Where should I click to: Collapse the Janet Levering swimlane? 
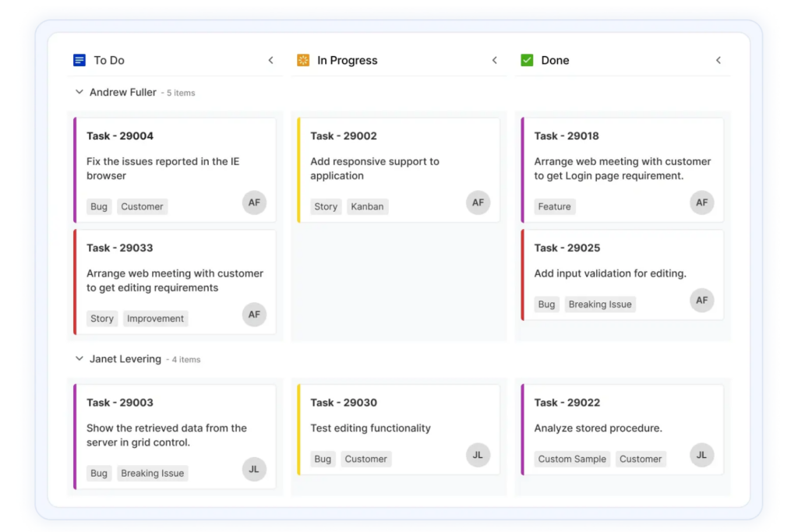[79, 358]
